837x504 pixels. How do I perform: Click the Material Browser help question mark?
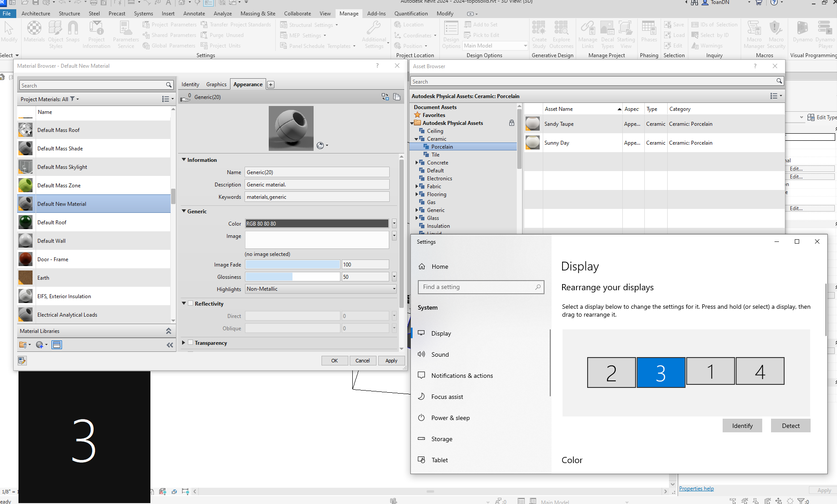click(x=377, y=66)
